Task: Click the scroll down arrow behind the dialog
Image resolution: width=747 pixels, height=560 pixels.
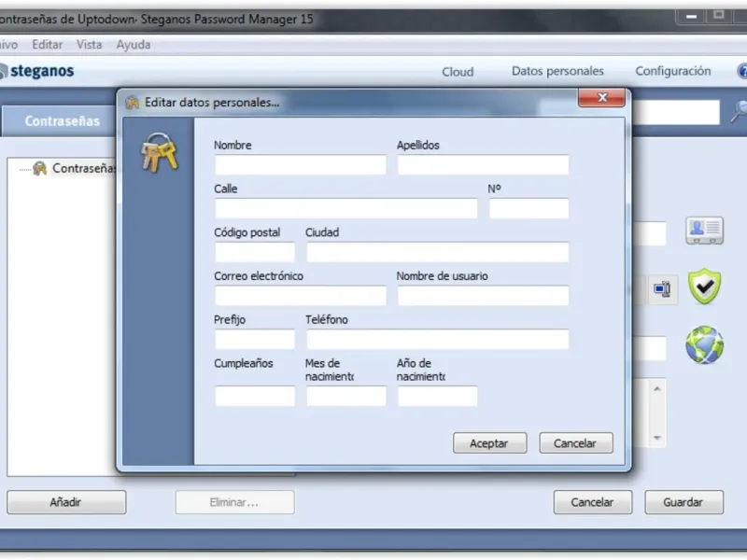Action: (x=657, y=438)
